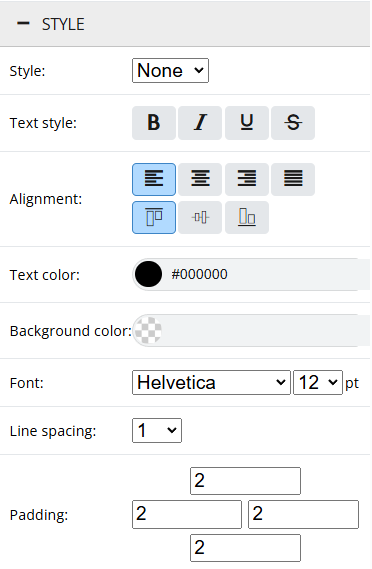This screenshot has height=569, width=372.
Task: Click the top padding input field
Action: pyautogui.click(x=245, y=481)
